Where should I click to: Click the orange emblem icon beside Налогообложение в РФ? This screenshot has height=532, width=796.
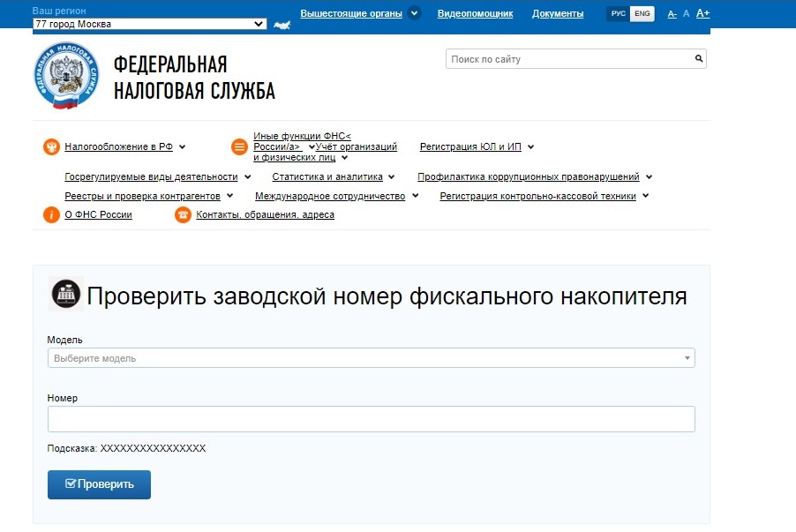(51, 146)
